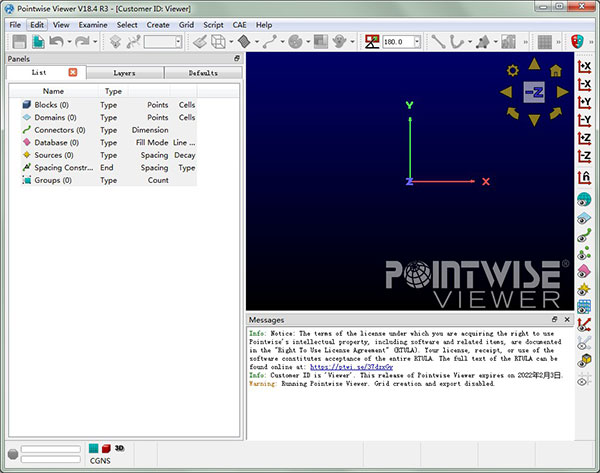Screen dimensions: 600x473
Task: Click the Undo arrow in toolbar
Action: pos(58,42)
